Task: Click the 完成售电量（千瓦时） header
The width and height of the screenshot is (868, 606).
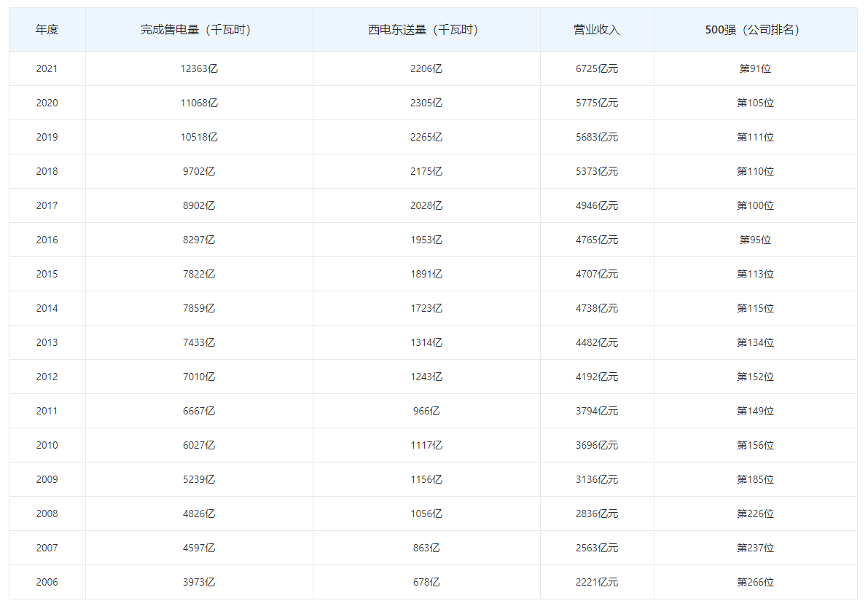Action: (199, 30)
